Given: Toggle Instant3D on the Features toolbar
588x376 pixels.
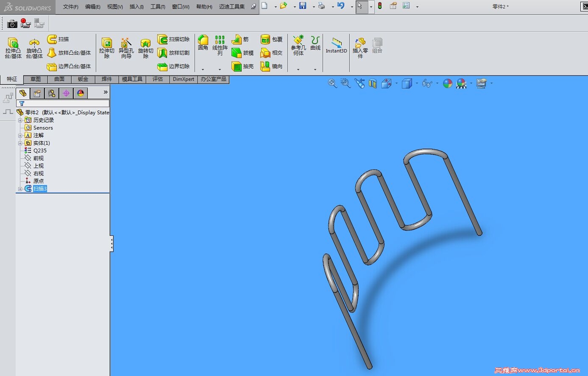Looking at the screenshot, I should coord(336,46).
